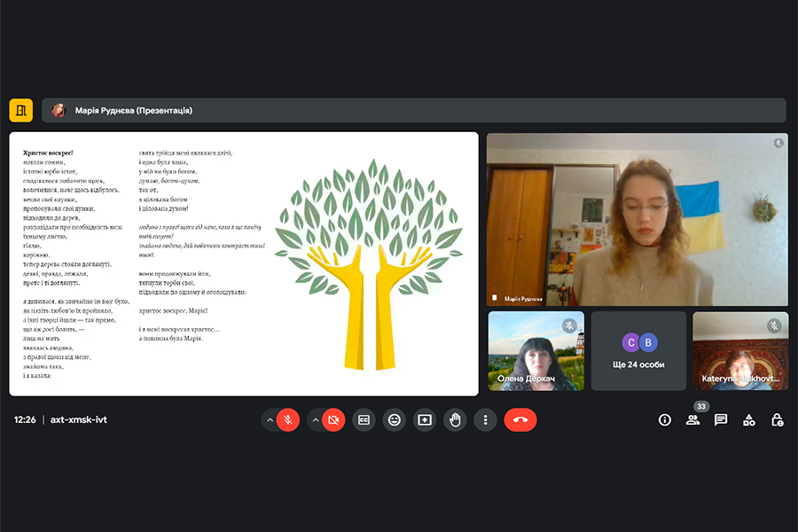Image resolution: width=798 pixels, height=532 pixels.
Task: Expand audio settings chevron
Action: [270, 420]
